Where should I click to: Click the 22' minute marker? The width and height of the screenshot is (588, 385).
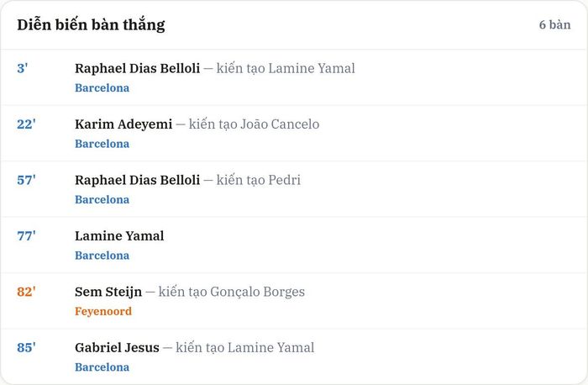26,124
